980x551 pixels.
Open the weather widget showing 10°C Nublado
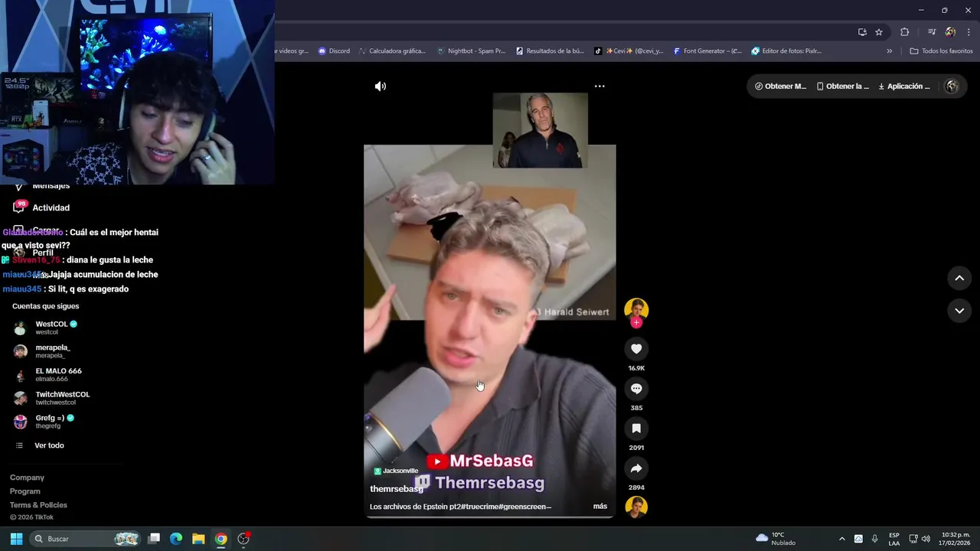pyautogui.click(x=776, y=539)
